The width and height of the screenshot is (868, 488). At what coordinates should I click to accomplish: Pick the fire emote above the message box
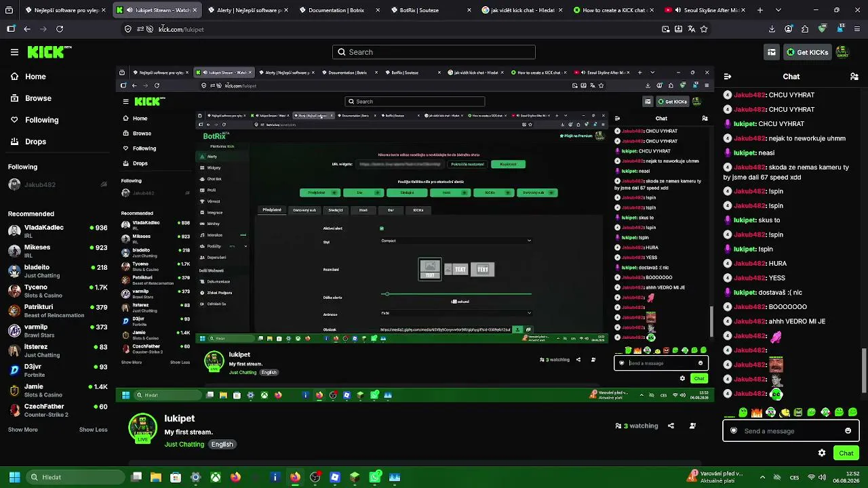[757, 412]
